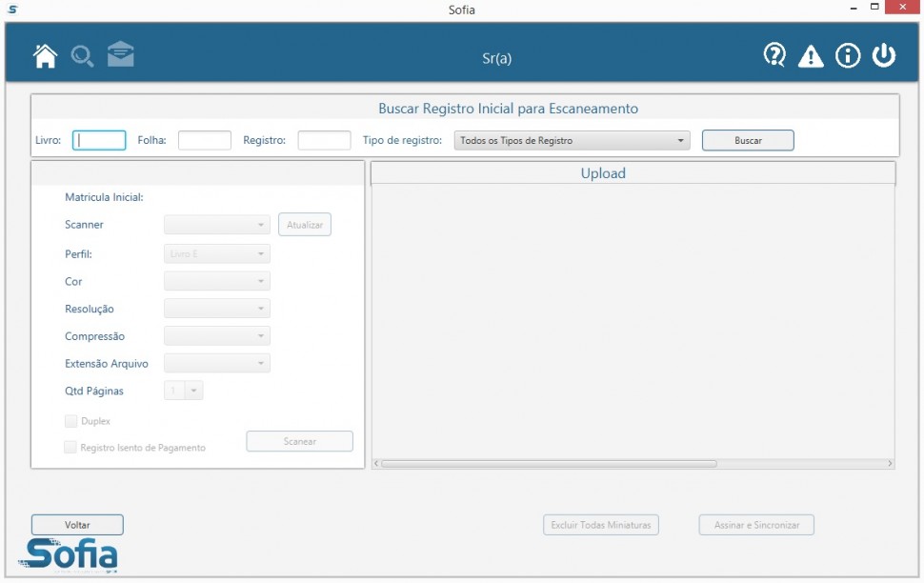The height and width of the screenshot is (583, 924).
Task: Expand the Perfil dropdown
Action: 217,254
